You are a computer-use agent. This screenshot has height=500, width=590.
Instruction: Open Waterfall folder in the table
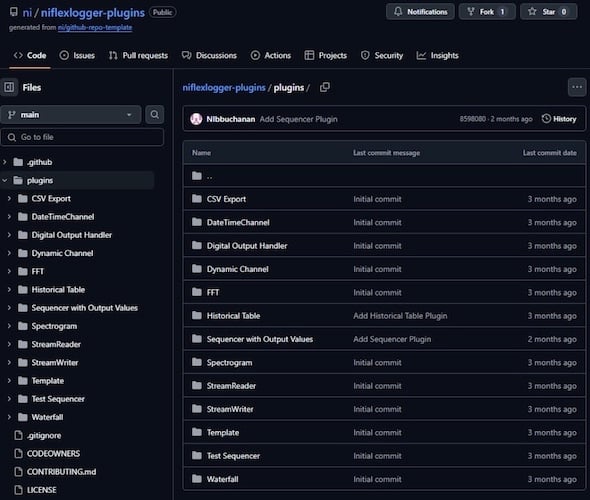(x=222, y=479)
